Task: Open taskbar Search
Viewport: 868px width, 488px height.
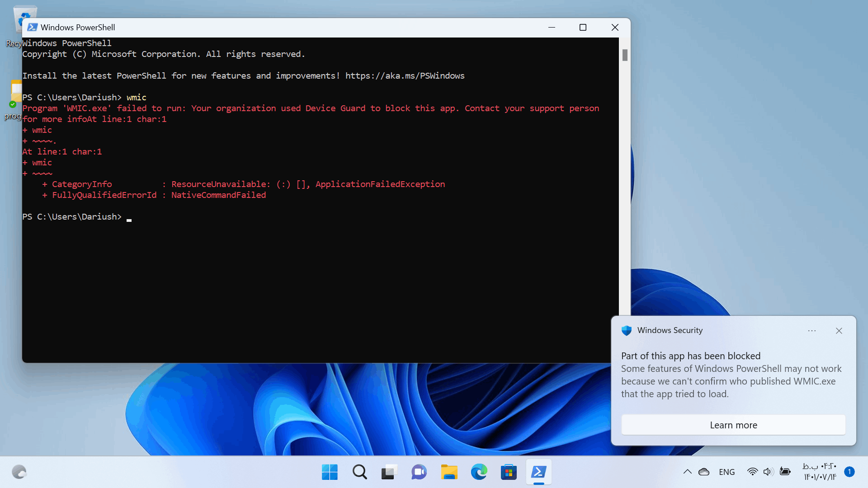Action: 359,472
